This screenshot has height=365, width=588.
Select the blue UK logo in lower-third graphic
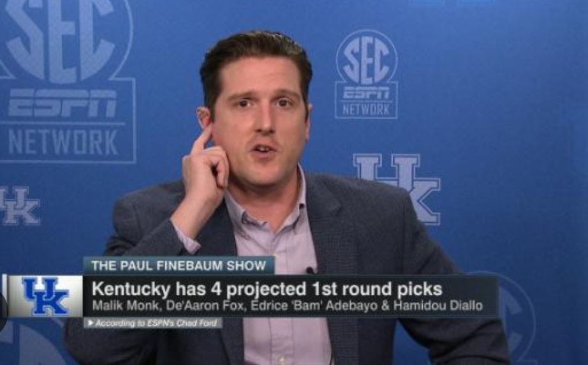click(x=46, y=296)
